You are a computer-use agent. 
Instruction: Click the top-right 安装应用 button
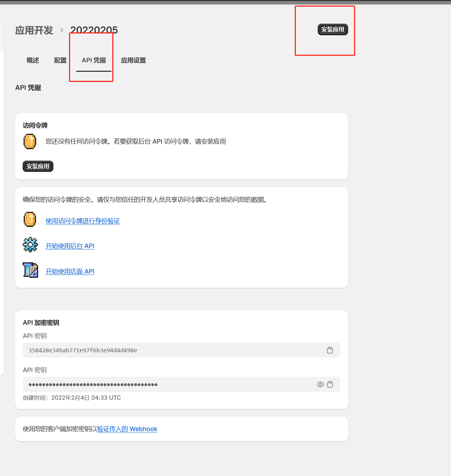(333, 30)
